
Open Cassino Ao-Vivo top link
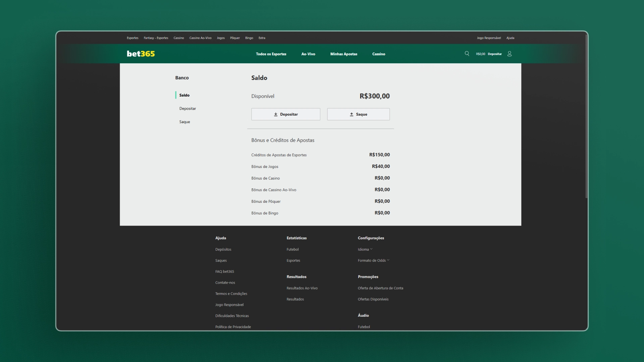pos(200,38)
